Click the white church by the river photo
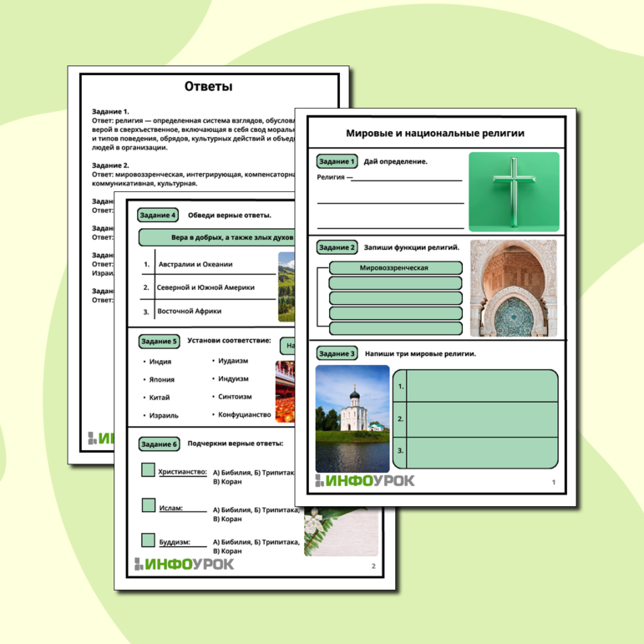 tap(352, 418)
